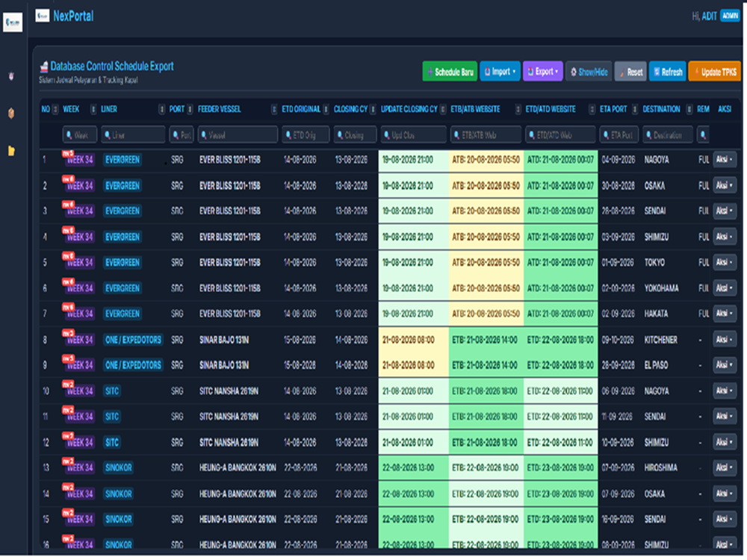Focus the Destination filter field
Screen dimensions: 747x560
click(x=667, y=135)
